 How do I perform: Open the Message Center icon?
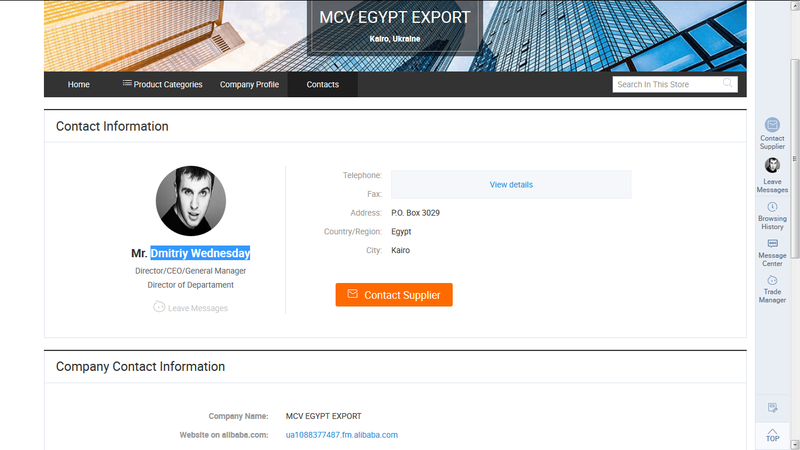(772, 243)
